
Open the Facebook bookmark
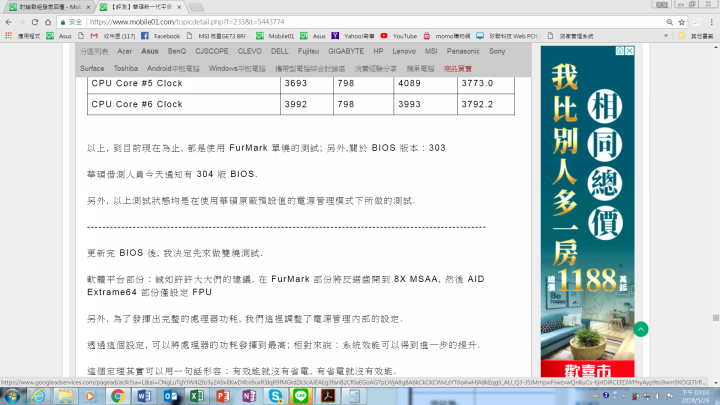point(161,36)
